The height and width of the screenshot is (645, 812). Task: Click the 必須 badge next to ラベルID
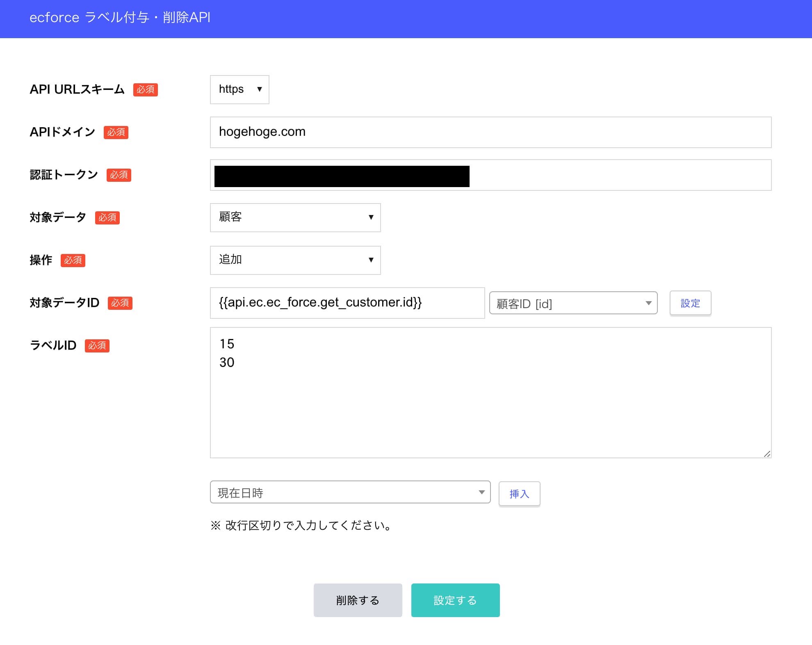pyautogui.click(x=97, y=346)
